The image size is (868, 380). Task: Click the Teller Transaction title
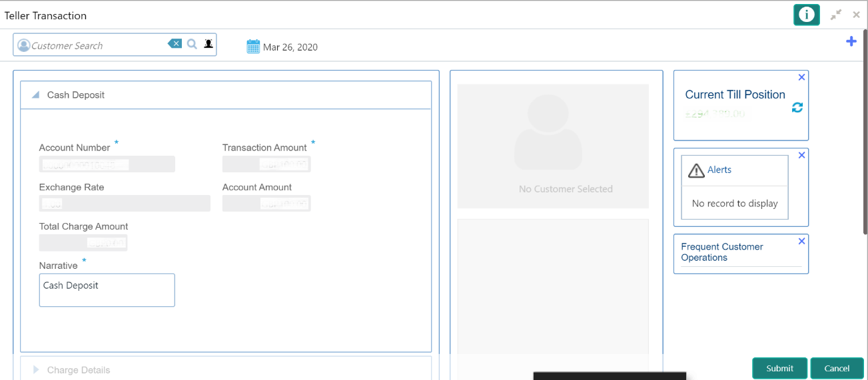tap(45, 15)
